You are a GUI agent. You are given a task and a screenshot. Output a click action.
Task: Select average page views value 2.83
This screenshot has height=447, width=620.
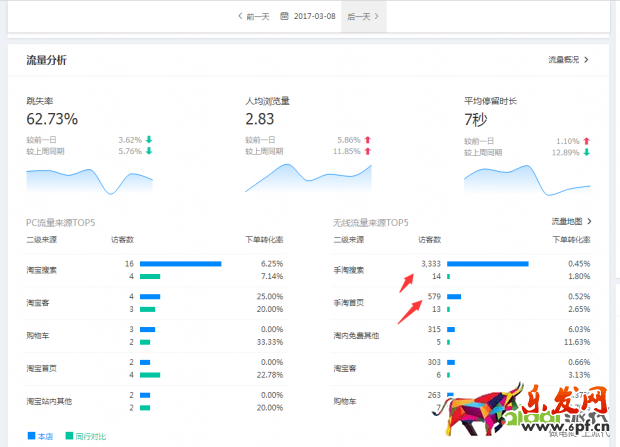pyautogui.click(x=259, y=119)
